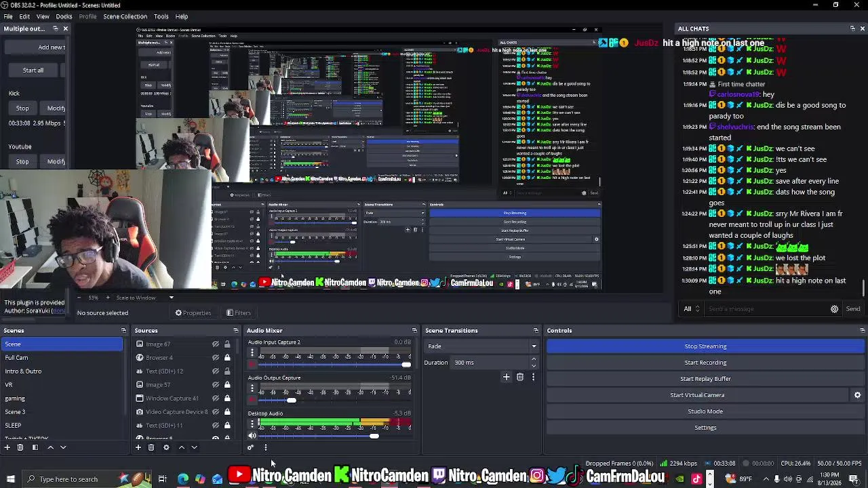
Task: Enable Studio Mode
Action: coord(705,411)
